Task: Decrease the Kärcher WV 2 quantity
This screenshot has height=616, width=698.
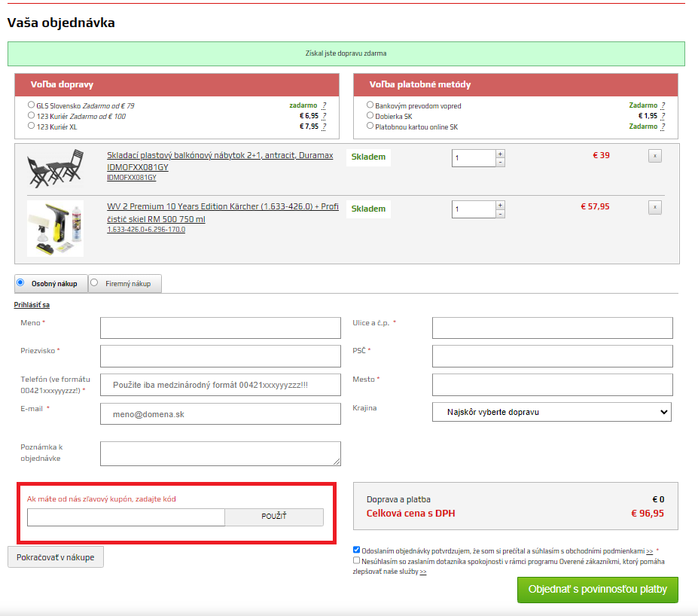Action: (501, 214)
